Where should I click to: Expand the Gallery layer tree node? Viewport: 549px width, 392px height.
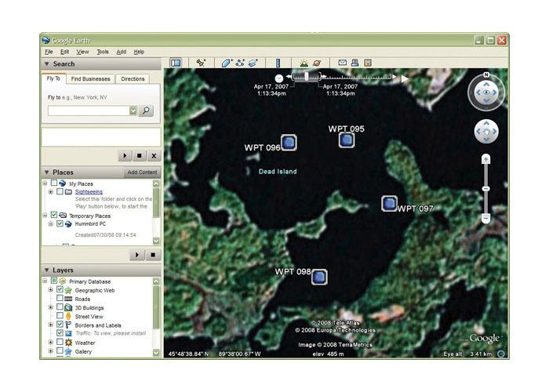pos(51,351)
